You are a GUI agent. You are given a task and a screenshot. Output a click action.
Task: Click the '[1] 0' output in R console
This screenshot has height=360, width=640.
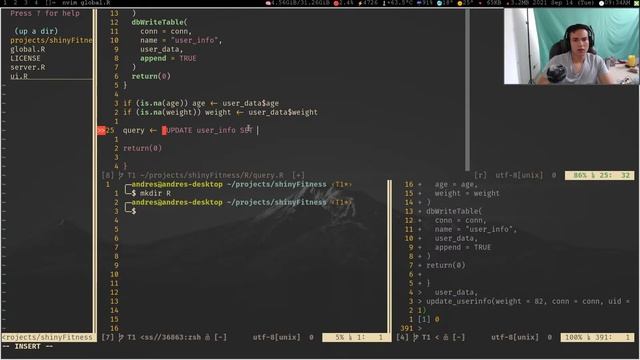click(428, 320)
